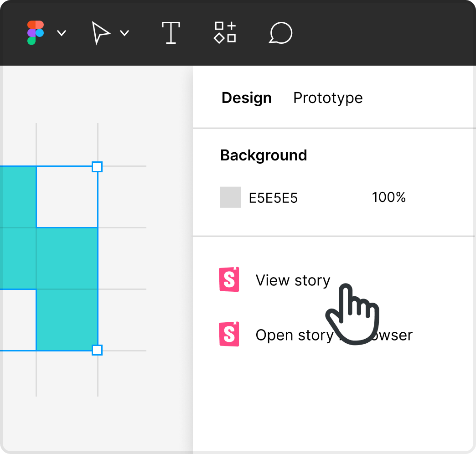Edit the E5E5E5 hex value field

274,197
